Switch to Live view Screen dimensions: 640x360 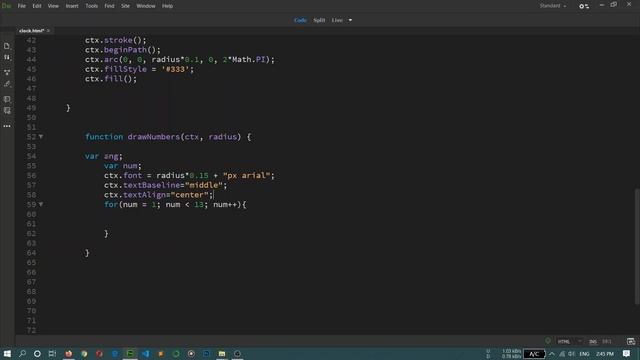337,20
